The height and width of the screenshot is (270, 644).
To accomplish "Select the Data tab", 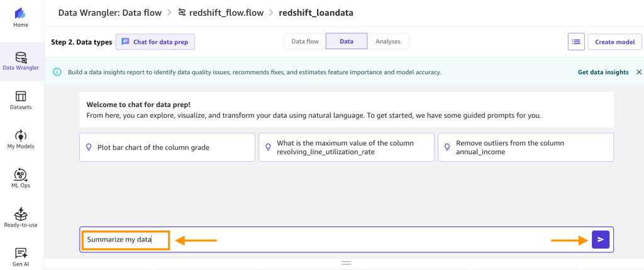I will coord(347,41).
